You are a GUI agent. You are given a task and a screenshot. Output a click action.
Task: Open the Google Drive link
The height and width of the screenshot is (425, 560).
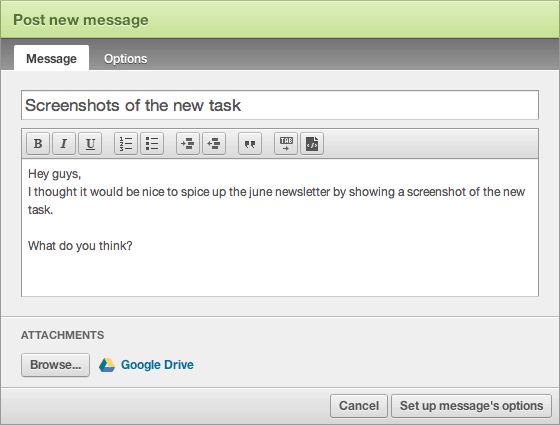[x=157, y=365]
